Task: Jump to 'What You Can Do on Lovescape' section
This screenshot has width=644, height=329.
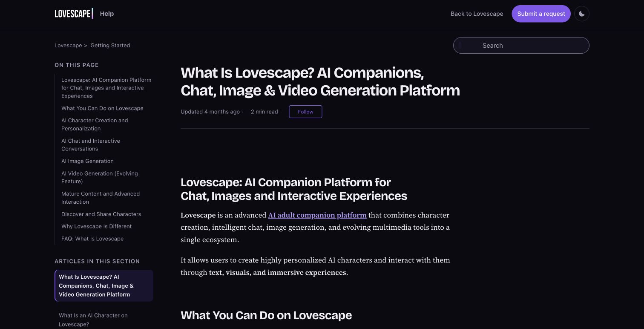Action: 102,108
